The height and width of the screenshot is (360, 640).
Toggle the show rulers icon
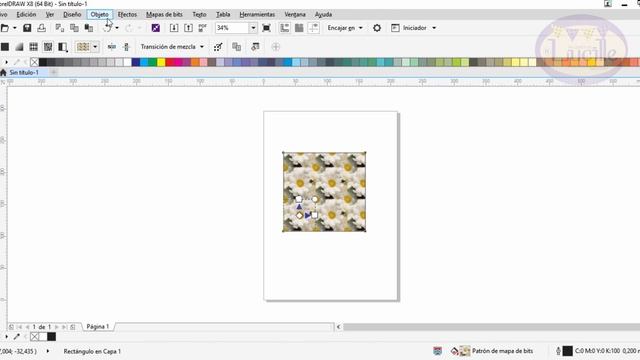(x=284, y=28)
